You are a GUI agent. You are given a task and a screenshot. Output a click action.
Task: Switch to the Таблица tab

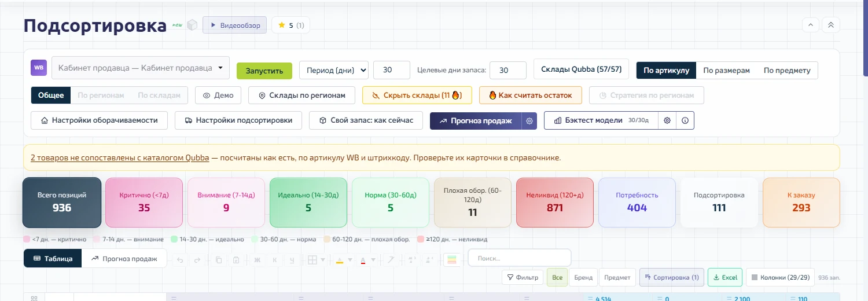point(53,259)
